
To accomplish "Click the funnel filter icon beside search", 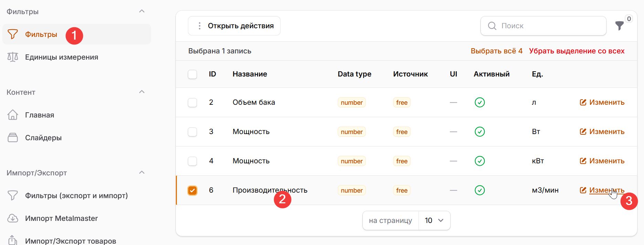I will click(x=619, y=26).
